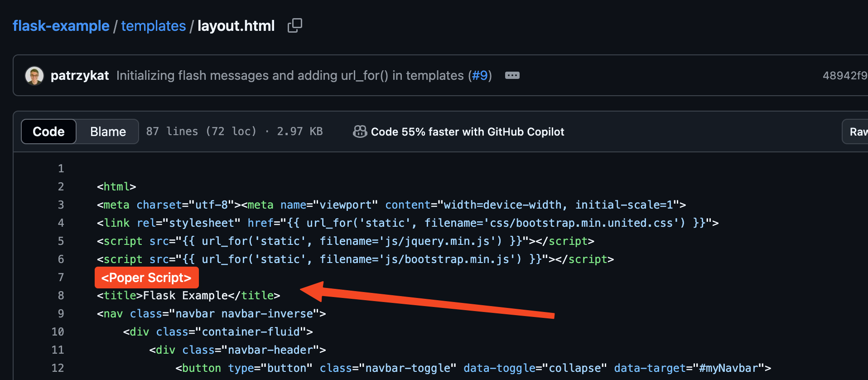
Task: Select line number 10
Action: click(58, 332)
